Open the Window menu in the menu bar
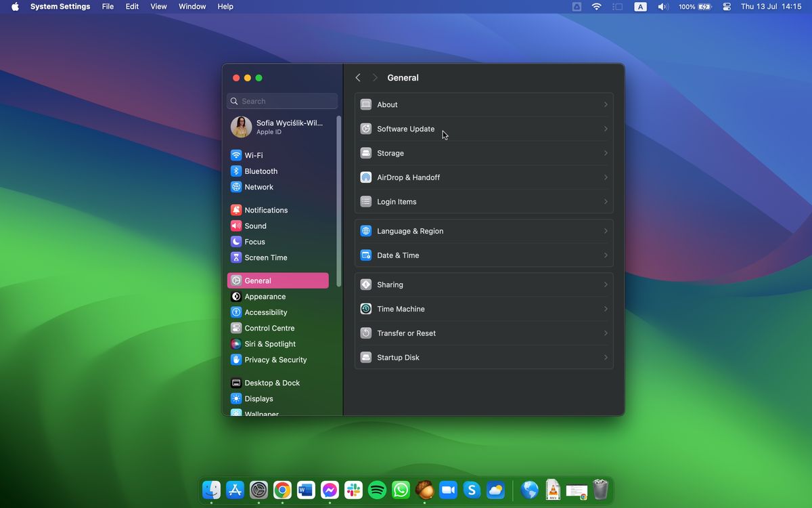The image size is (812, 508). (x=191, y=6)
